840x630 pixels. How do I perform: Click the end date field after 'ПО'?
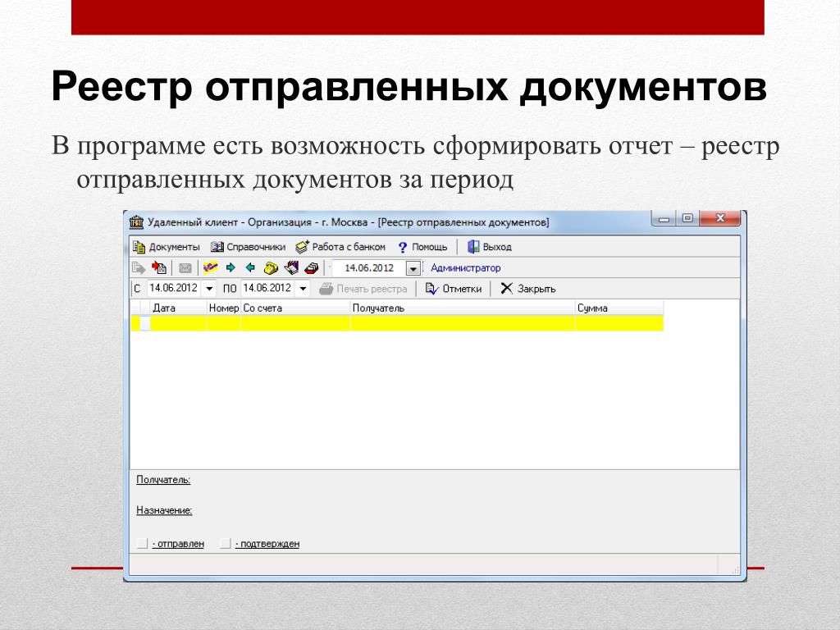(268, 288)
